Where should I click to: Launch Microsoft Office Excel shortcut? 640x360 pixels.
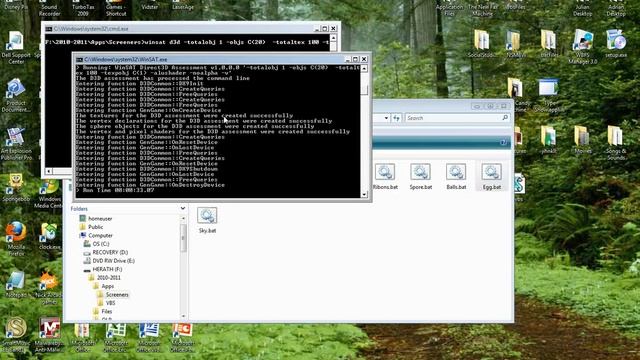pyautogui.click(x=116, y=337)
